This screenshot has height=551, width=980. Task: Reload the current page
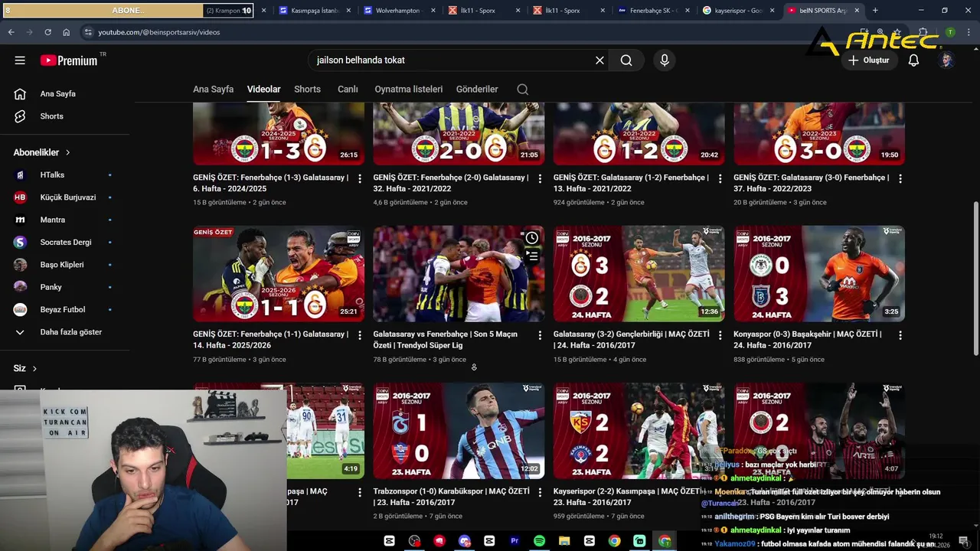47,33
